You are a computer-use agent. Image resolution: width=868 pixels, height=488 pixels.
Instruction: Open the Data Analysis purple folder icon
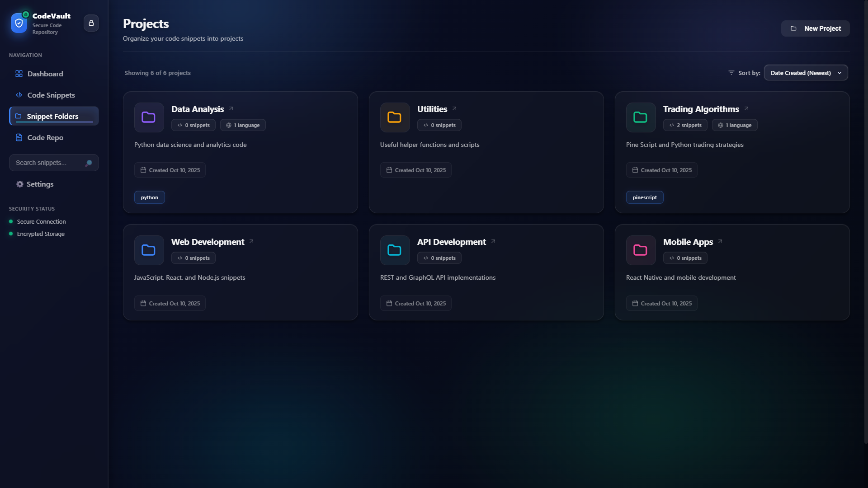click(x=148, y=117)
